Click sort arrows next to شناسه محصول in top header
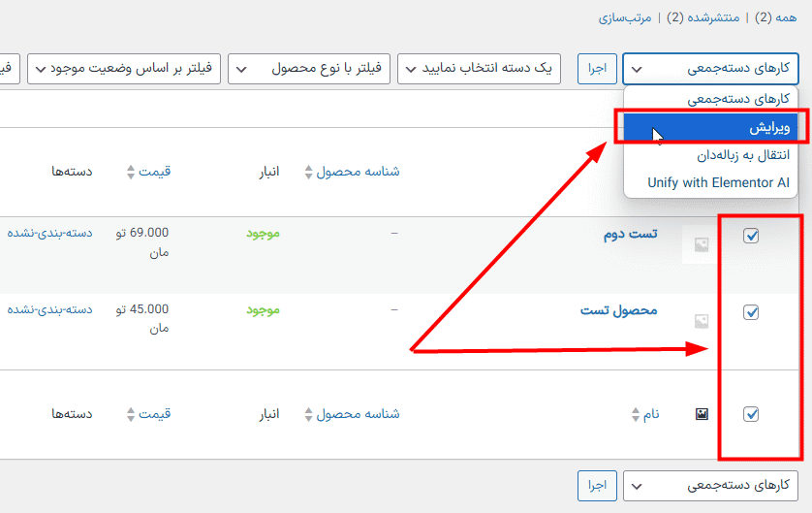This screenshot has width=812, height=513. (309, 172)
